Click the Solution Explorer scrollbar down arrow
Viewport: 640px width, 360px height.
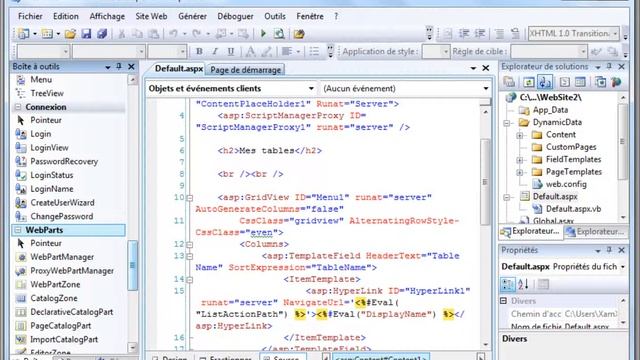point(623,218)
